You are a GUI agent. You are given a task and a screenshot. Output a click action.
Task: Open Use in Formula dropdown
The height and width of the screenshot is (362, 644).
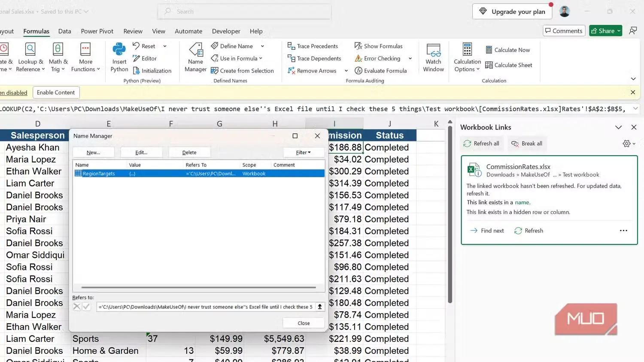pyautogui.click(x=237, y=58)
